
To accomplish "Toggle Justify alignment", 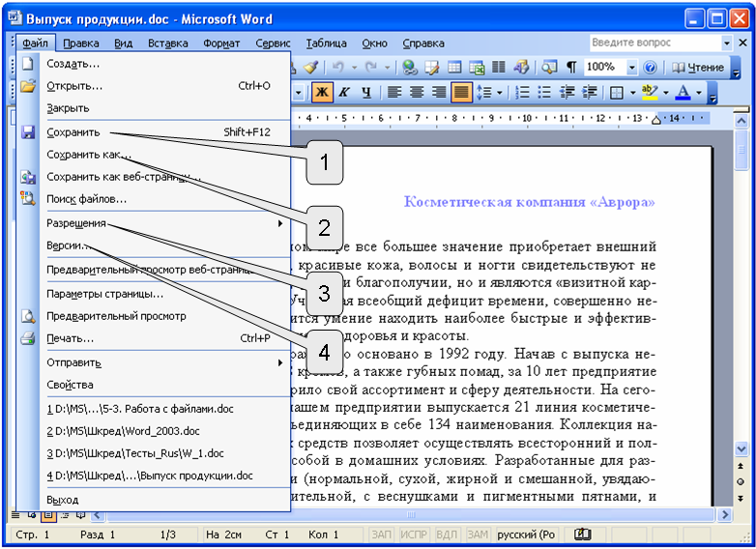I will click(x=461, y=92).
